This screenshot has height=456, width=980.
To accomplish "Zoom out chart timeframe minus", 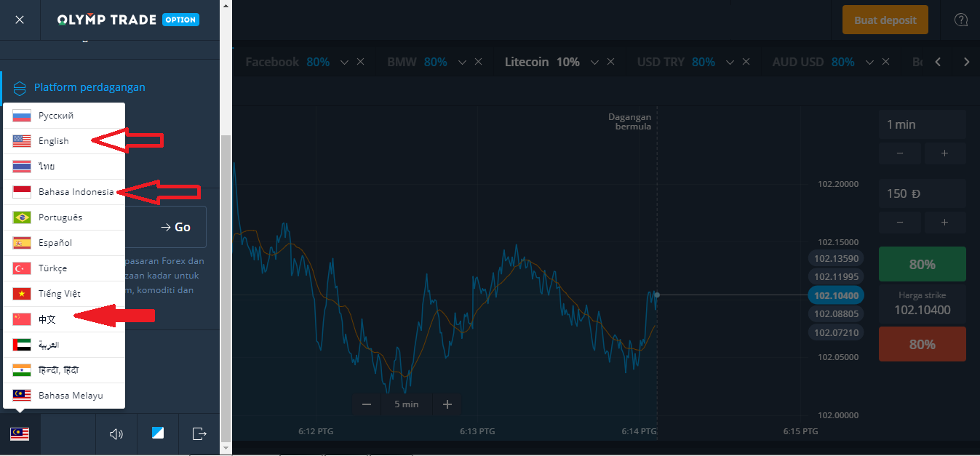I will tap(367, 404).
